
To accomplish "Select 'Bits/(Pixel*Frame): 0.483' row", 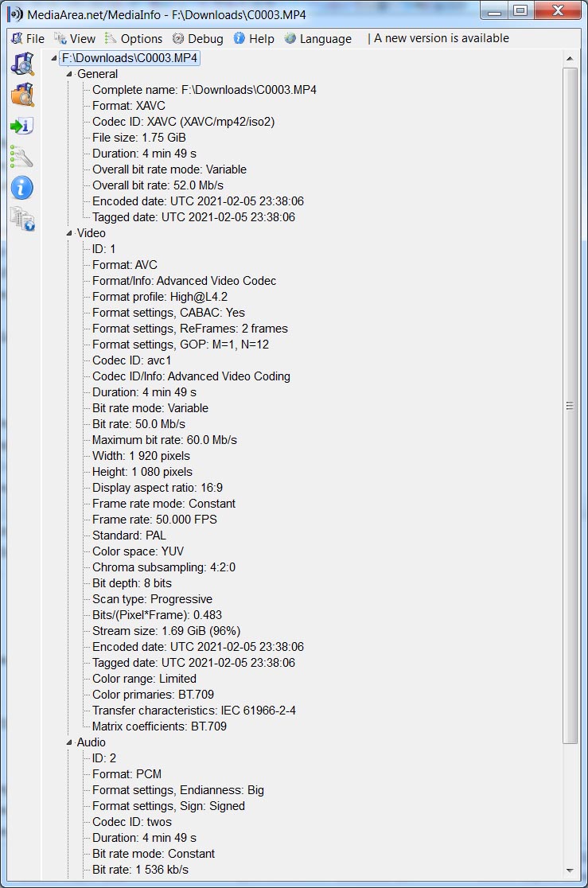I will pos(157,615).
